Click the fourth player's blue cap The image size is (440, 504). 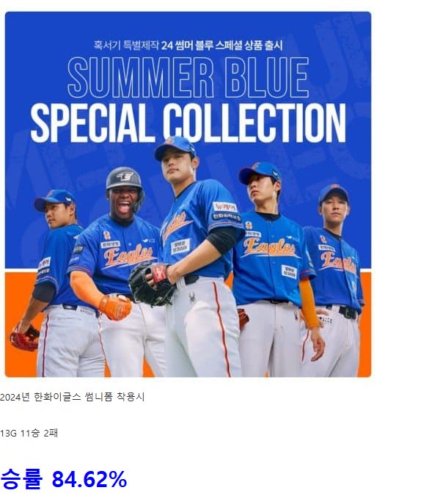pyautogui.click(x=260, y=172)
